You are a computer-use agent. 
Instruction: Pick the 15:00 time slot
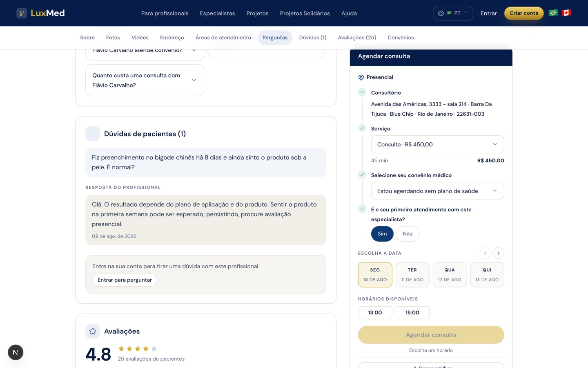412,313
